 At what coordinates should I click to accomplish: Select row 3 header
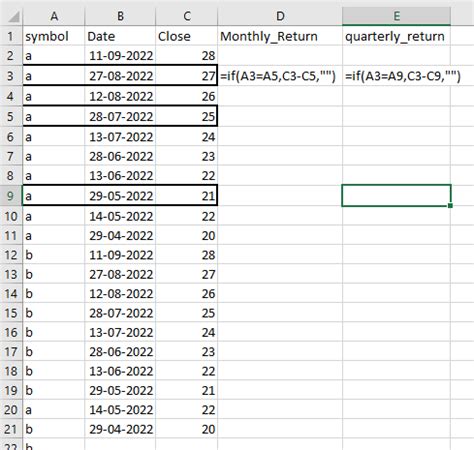[11, 76]
